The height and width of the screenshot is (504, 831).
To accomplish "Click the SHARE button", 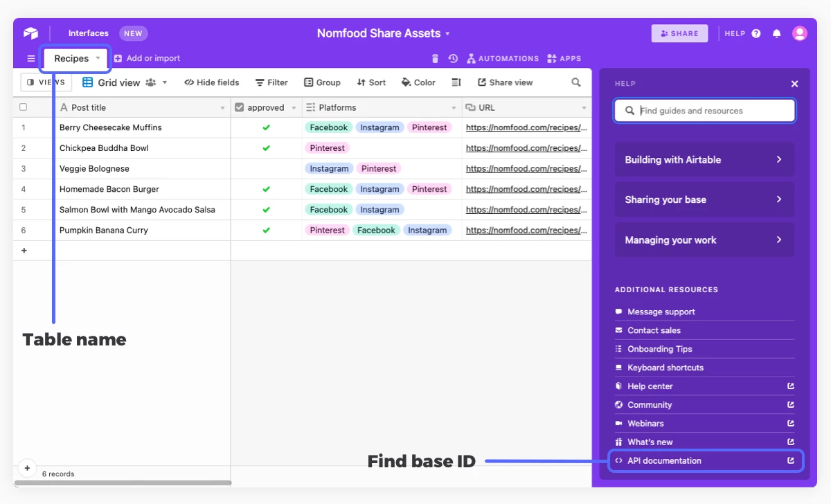I will 679,33.
